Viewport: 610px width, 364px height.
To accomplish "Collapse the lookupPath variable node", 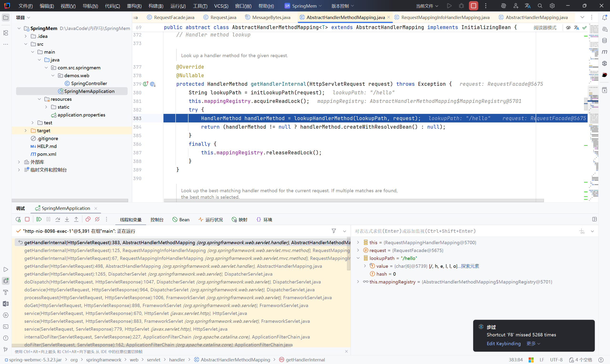I will (358, 258).
